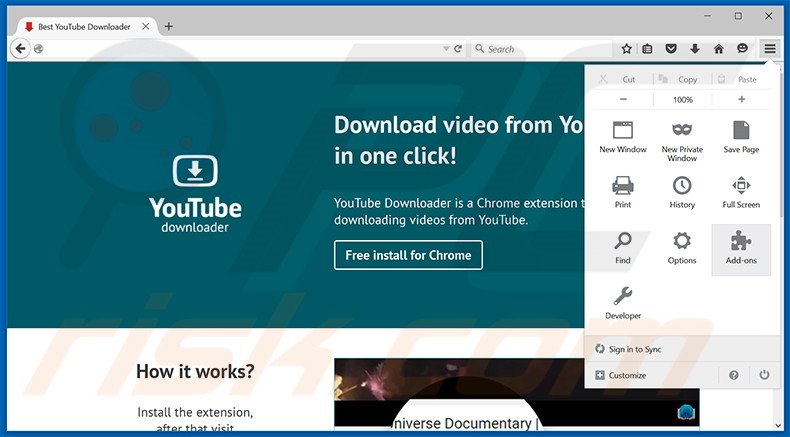This screenshot has height=437, width=790.
Task: Open the Downloads arrow icon
Action: pyautogui.click(x=695, y=49)
